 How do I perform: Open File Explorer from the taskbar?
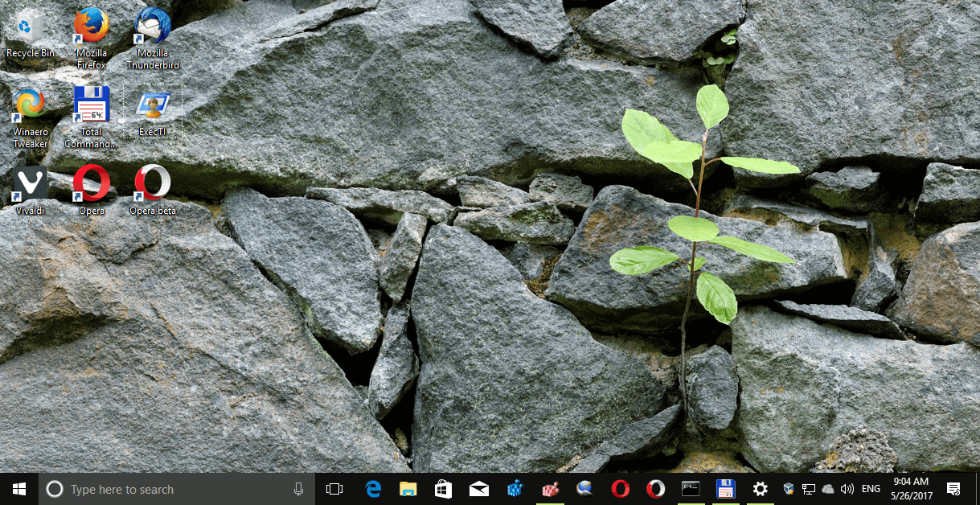pyautogui.click(x=408, y=488)
